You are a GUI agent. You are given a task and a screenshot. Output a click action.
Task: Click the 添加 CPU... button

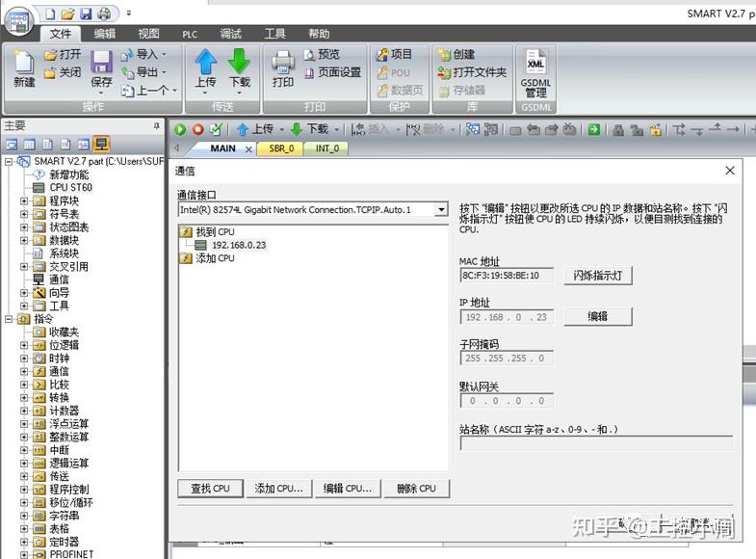pyautogui.click(x=278, y=488)
